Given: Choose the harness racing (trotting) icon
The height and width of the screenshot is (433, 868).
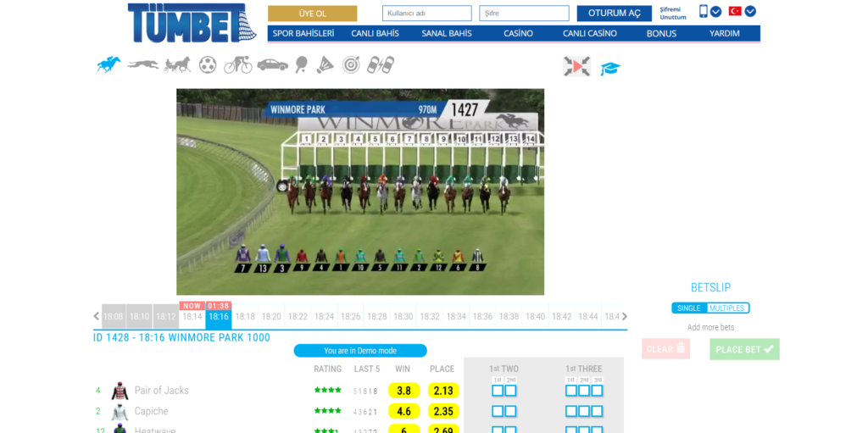Looking at the screenshot, I should pos(177,64).
